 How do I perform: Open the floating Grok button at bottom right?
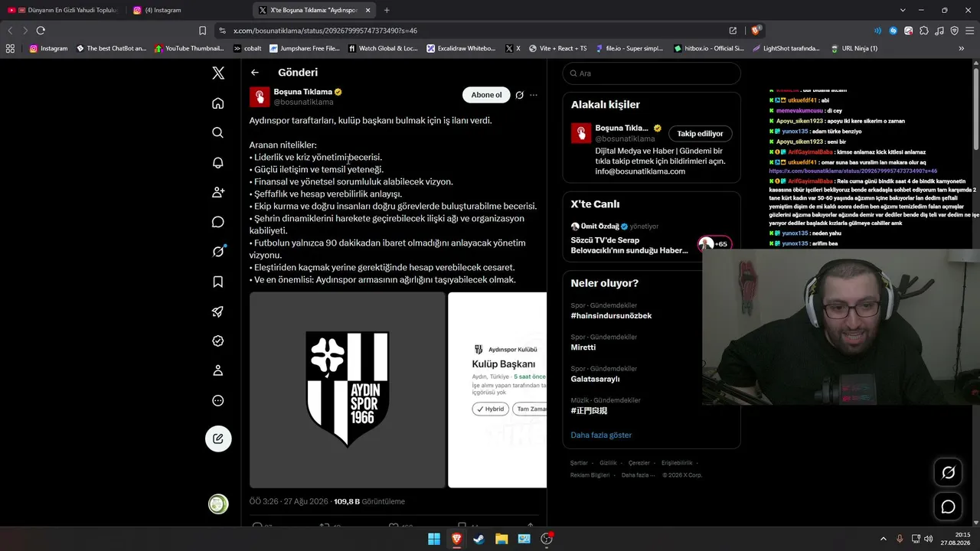(948, 473)
